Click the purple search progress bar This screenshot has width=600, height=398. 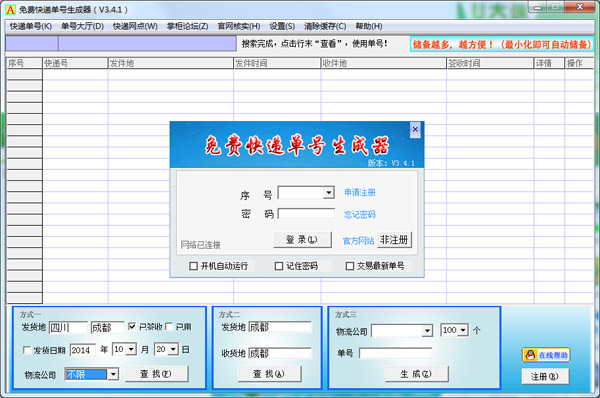(121, 43)
